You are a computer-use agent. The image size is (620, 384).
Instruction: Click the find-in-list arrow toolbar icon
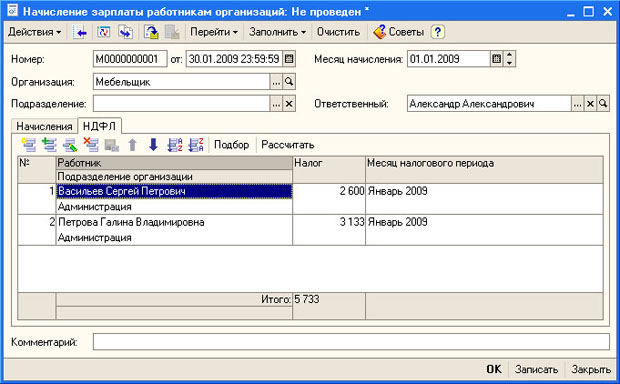80,32
